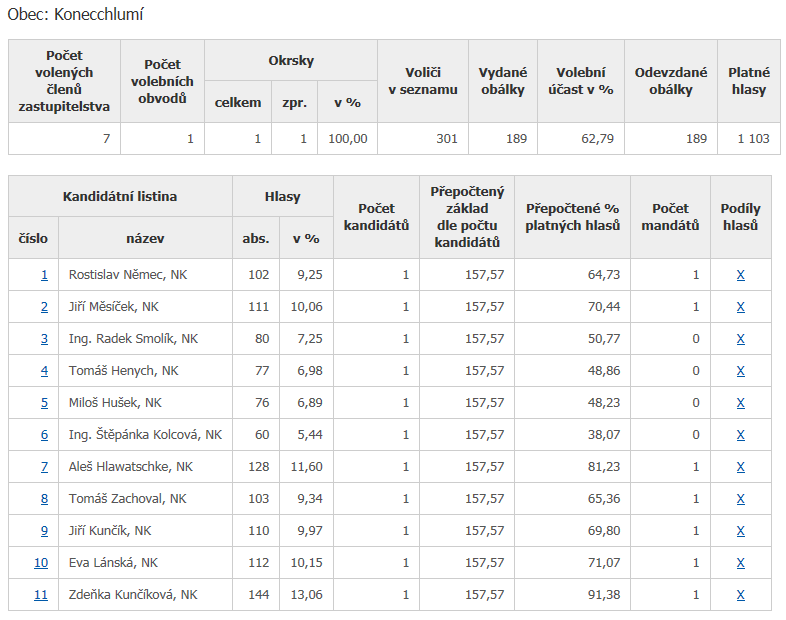Open candidate list number 8 link
The height and width of the screenshot is (620, 786).
coord(44,499)
